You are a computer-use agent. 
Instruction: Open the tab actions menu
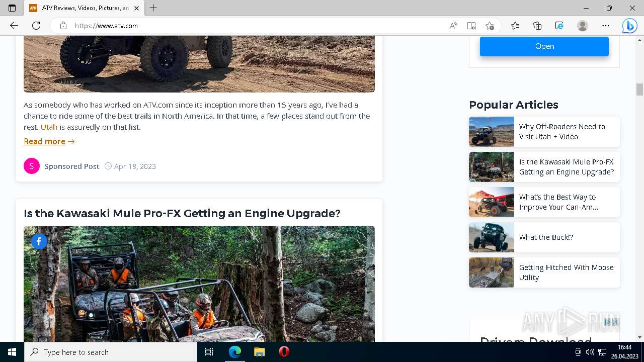[x=12, y=8]
